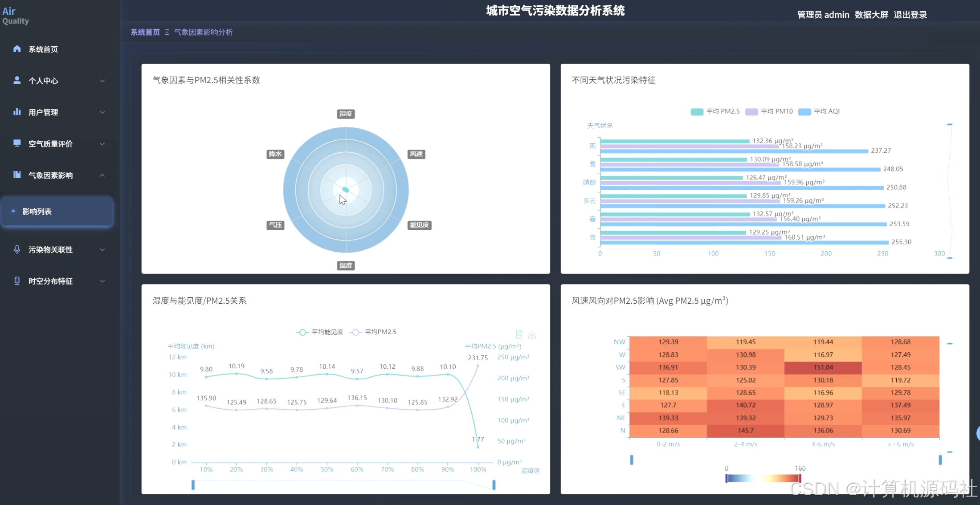Click left handle of heatmap horizontal zoom

click(631, 460)
